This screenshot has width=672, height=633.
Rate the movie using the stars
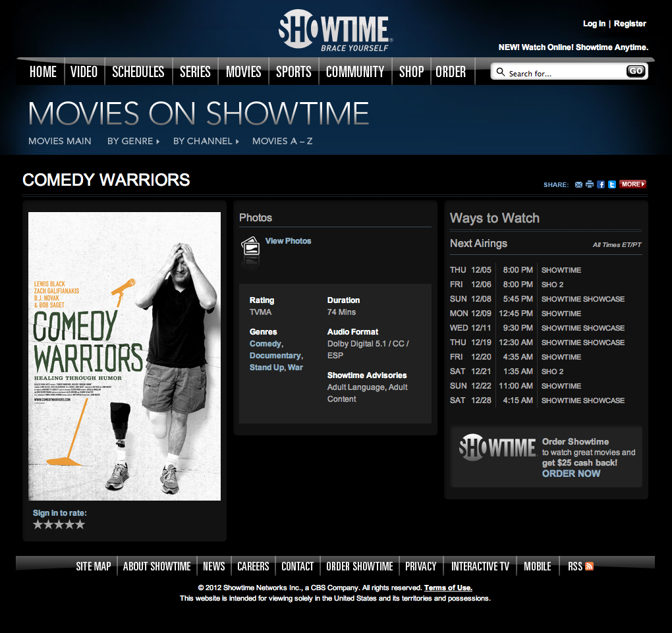click(x=59, y=524)
